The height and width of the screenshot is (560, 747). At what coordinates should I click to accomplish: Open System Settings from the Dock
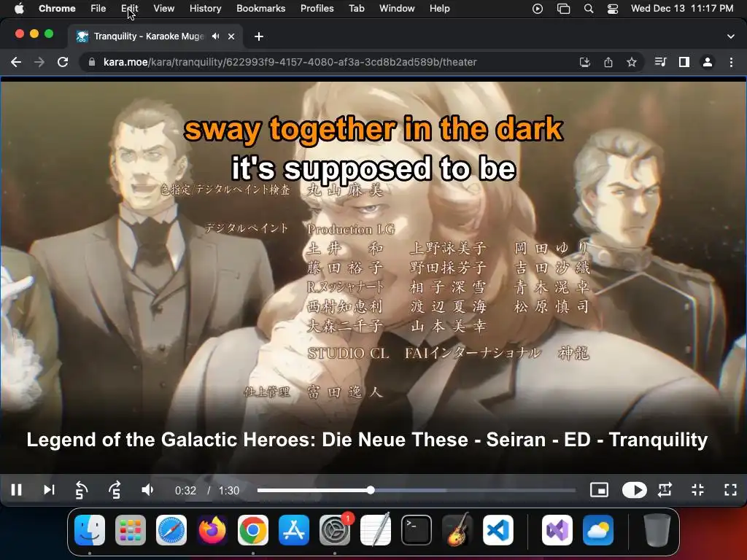(x=335, y=530)
